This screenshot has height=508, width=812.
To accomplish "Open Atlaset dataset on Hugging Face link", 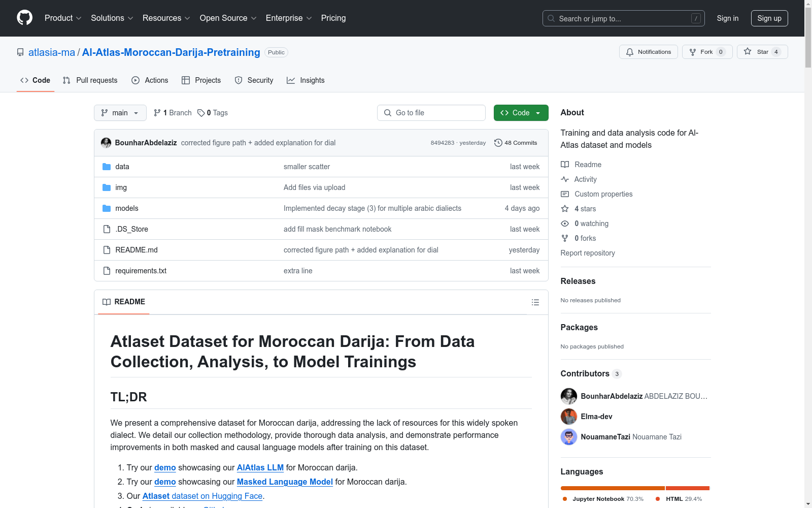I will click(202, 496).
